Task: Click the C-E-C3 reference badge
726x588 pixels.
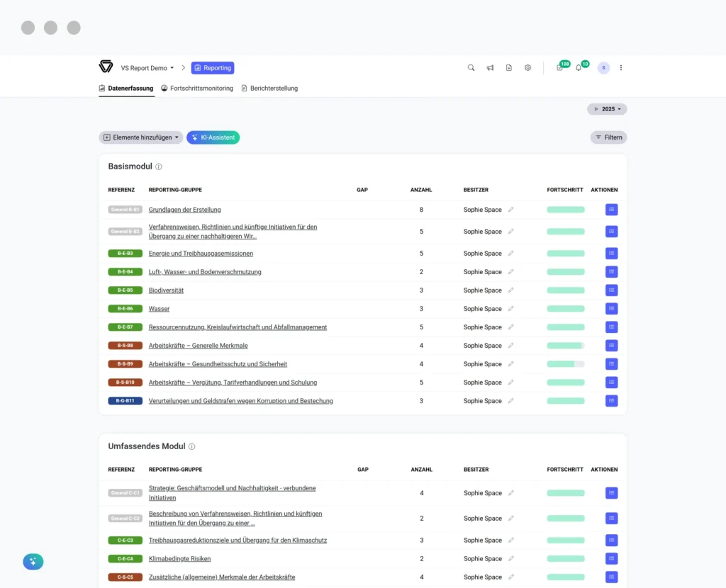Action: 125,541
